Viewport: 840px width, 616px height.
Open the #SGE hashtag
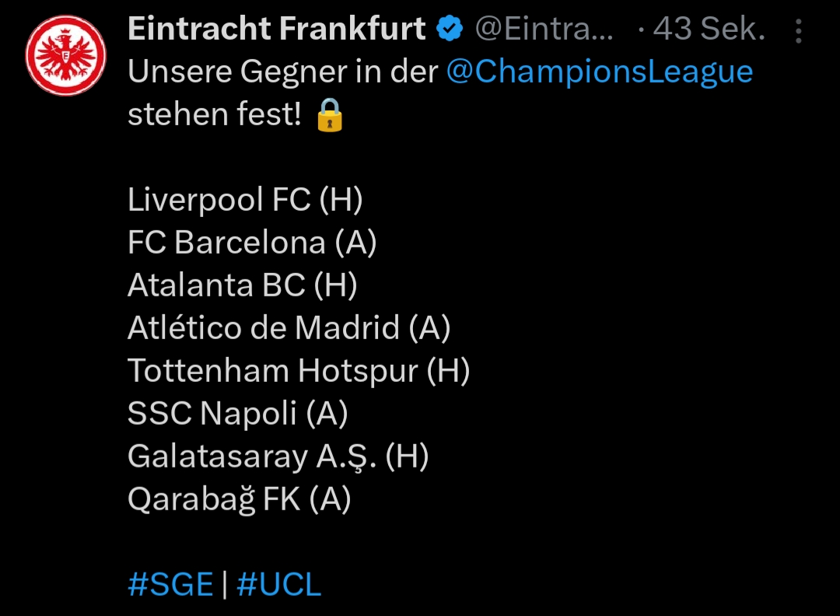(x=170, y=584)
